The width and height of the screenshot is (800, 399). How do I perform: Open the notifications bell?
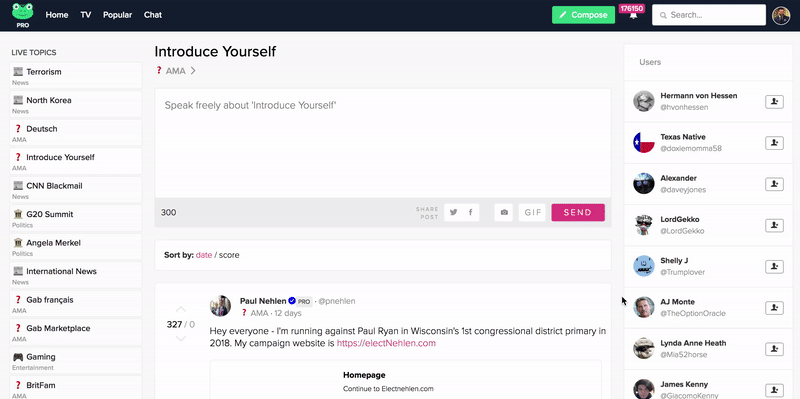coord(633,16)
